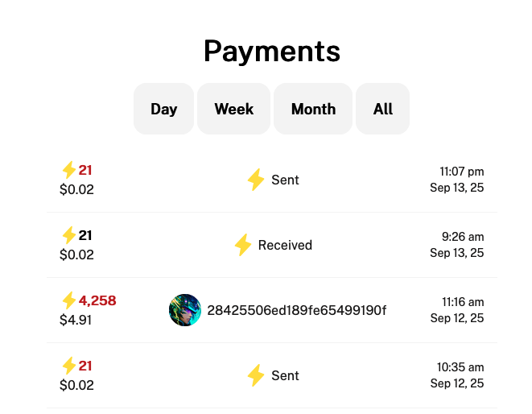Click the Payments page heading
532x414 pixels.
(x=272, y=52)
